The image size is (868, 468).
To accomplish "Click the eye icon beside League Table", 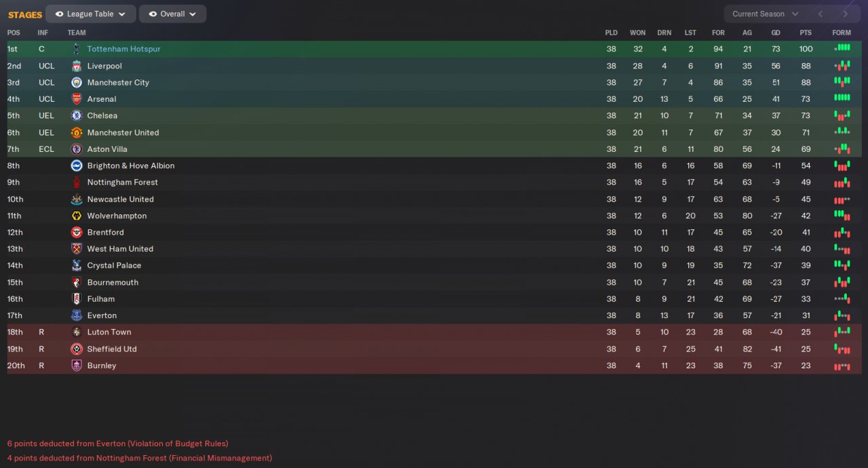I will pyautogui.click(x=60, y=14).
